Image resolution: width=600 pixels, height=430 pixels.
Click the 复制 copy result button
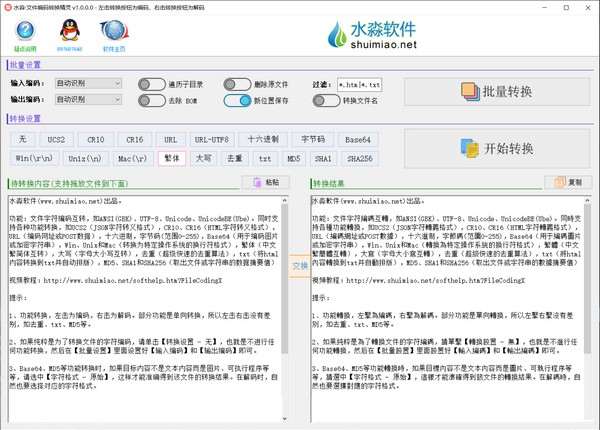coord(568,183)
